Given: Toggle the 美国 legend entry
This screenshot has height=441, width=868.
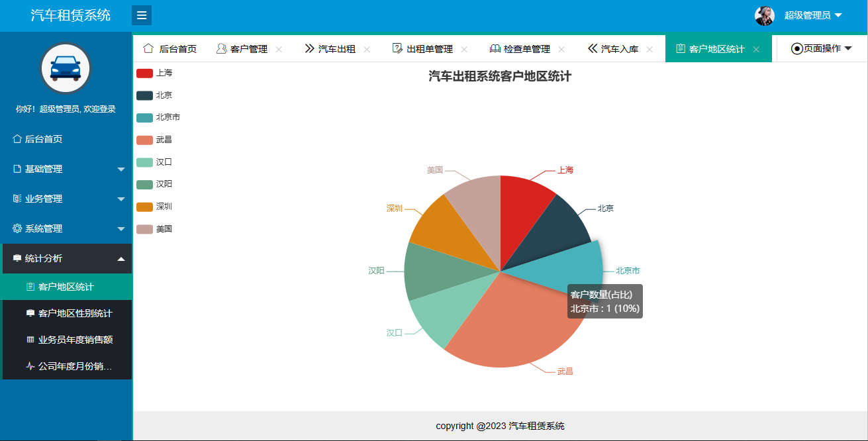Looking at the screenshot, I should click(151, 228).
